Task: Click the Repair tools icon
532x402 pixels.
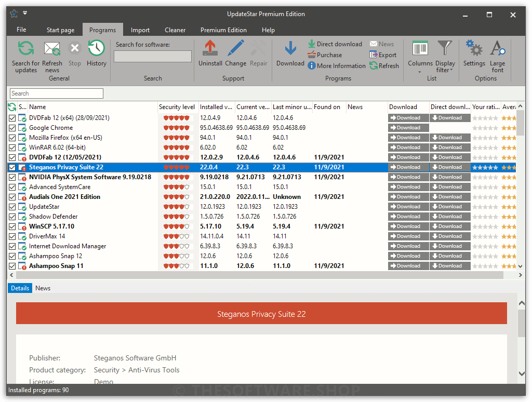Action: click(259, 48)
